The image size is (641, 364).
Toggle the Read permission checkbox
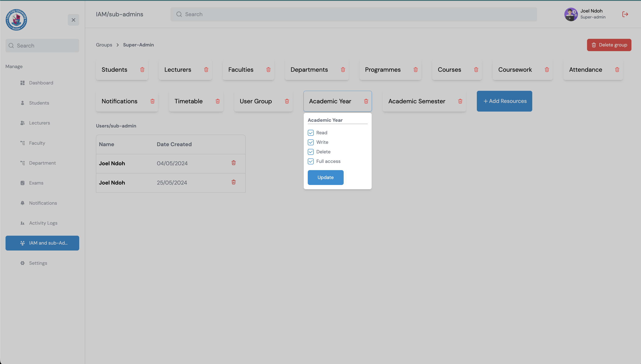311,133
